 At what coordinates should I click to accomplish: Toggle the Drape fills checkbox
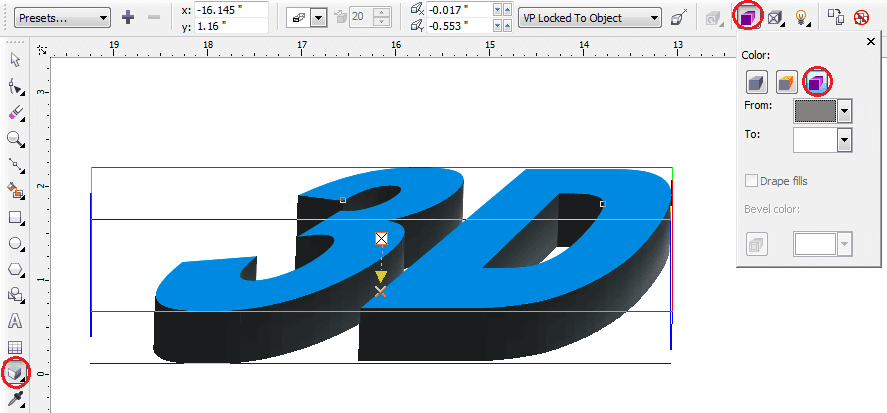(x=752, y=181)
